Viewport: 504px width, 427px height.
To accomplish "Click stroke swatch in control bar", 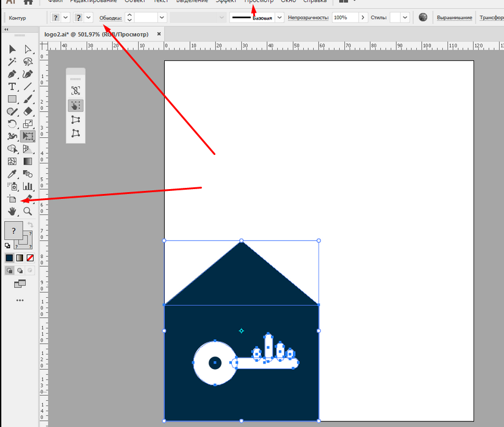I will (x=79, y=17).
